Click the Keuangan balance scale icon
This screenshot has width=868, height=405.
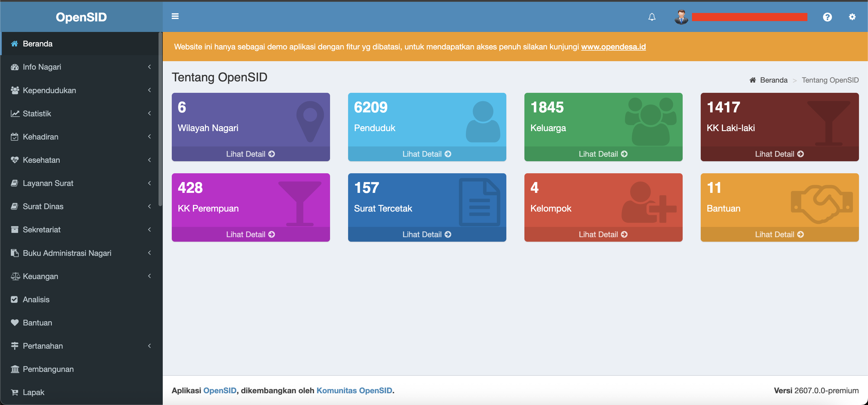coord(15,276)
